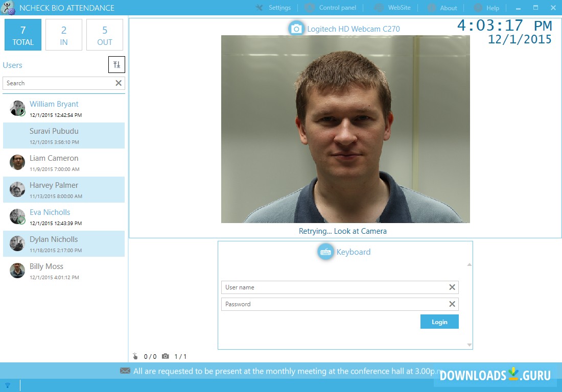The width and height of the screenshot is (562, 392).
Task: Click the wireless status icon in the footer
Action: tap(7, 385)
